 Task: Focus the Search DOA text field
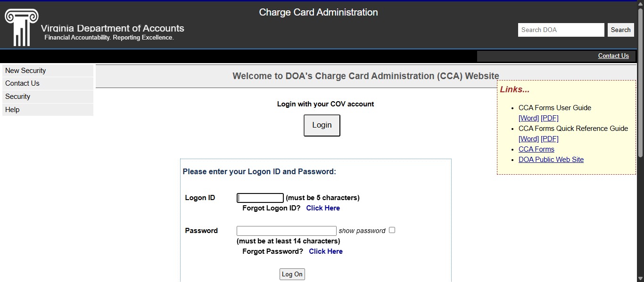[561, 30]
